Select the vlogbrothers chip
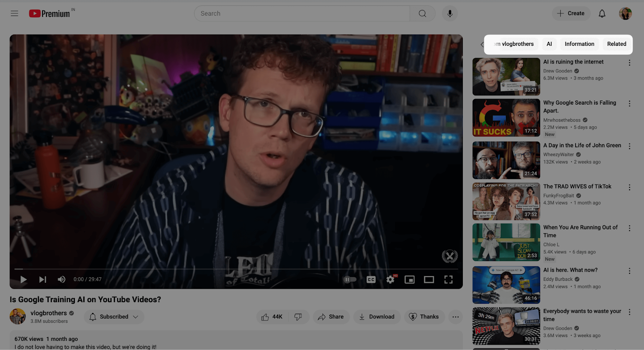This screenshot has width=644, height=350. [x=514, y=44]
